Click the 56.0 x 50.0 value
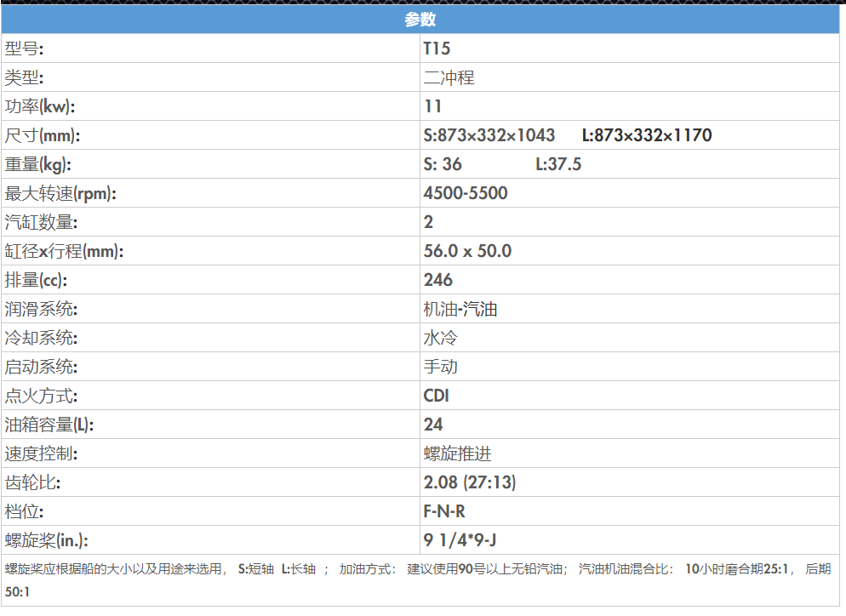846x616 pixels. 467,251
